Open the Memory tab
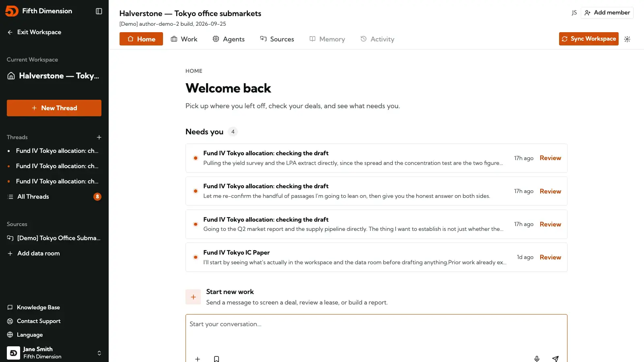Image resolution: width=644 pixels, height=362 pixels. [x=327, y=39]
